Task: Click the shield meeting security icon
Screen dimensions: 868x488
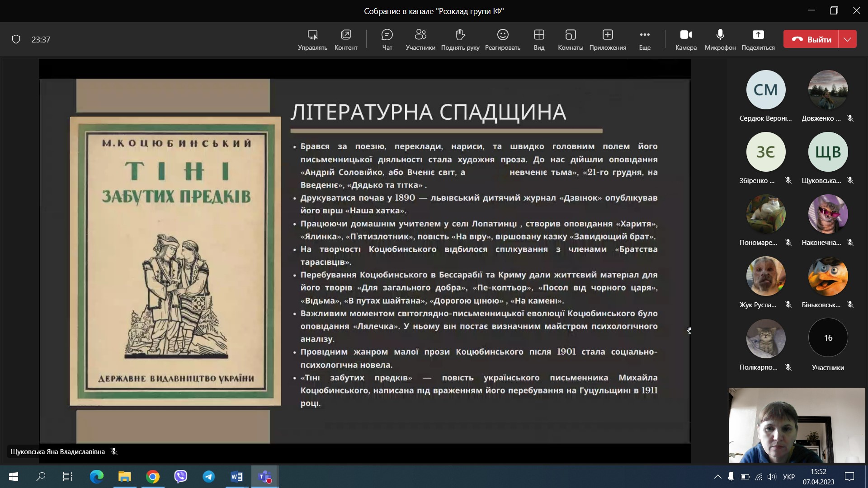Action: coord(16,39)
